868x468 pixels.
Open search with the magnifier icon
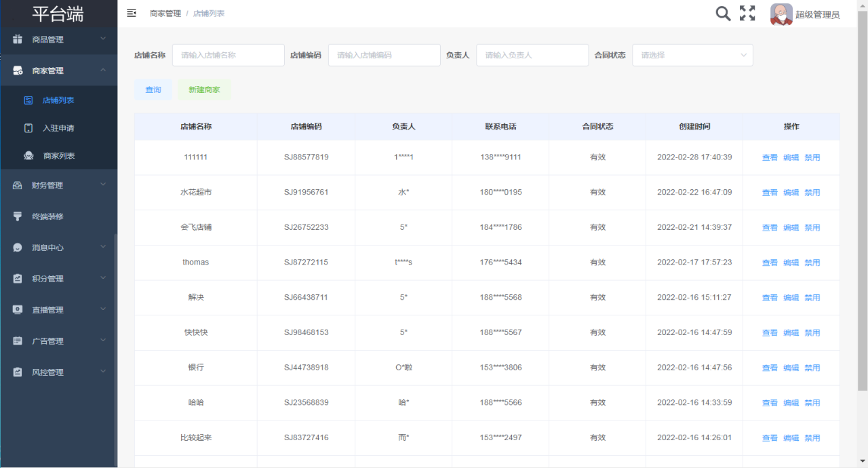click(x=724, y=13)
